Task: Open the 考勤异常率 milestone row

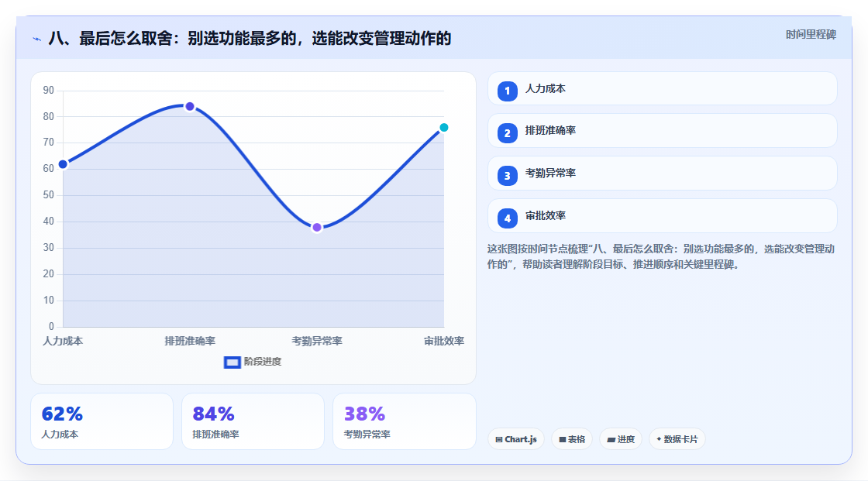Action: 662,174
